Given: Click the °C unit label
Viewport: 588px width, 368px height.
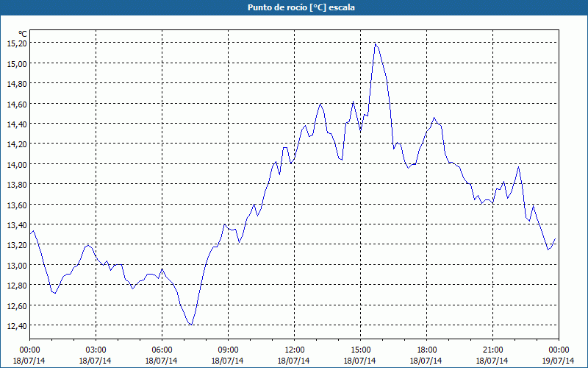Looking at the screenshot, I should point(23,35).
